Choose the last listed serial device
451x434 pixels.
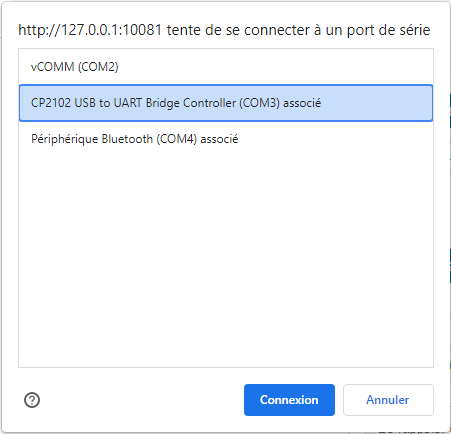226,139
